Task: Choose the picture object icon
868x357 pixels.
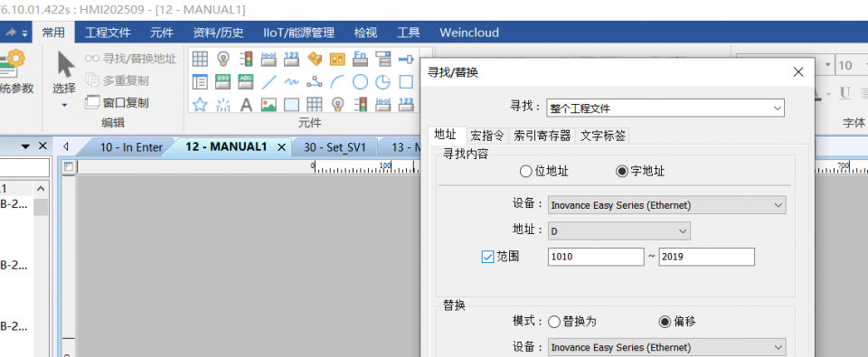Action: coord(269,105)
